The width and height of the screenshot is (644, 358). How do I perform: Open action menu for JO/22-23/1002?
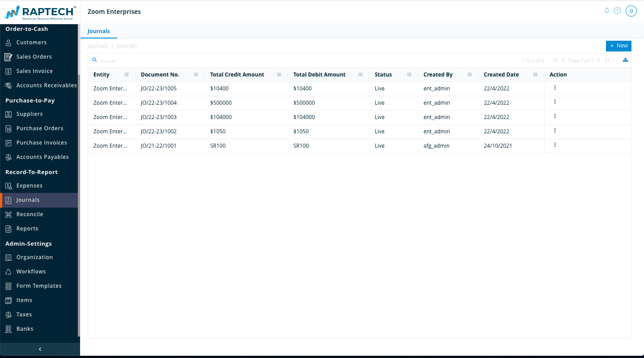pyautogui.click(x=555, y=131)
